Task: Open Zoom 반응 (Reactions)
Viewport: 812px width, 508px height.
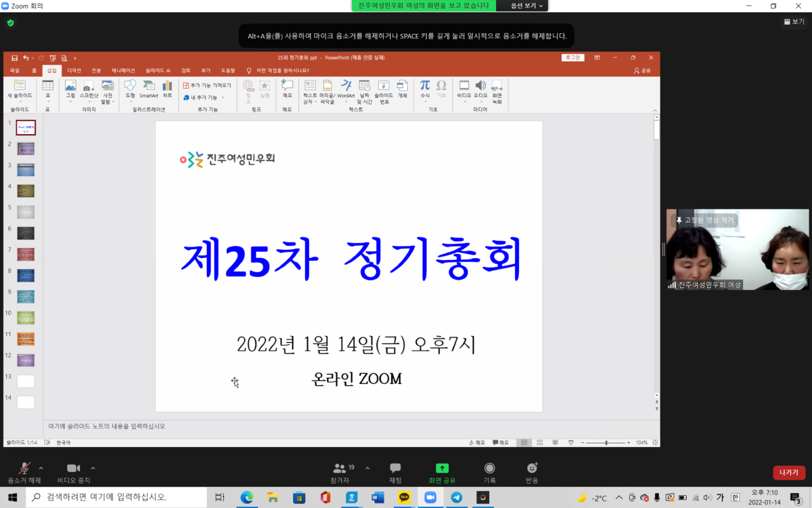Action: tap(532, 473)
